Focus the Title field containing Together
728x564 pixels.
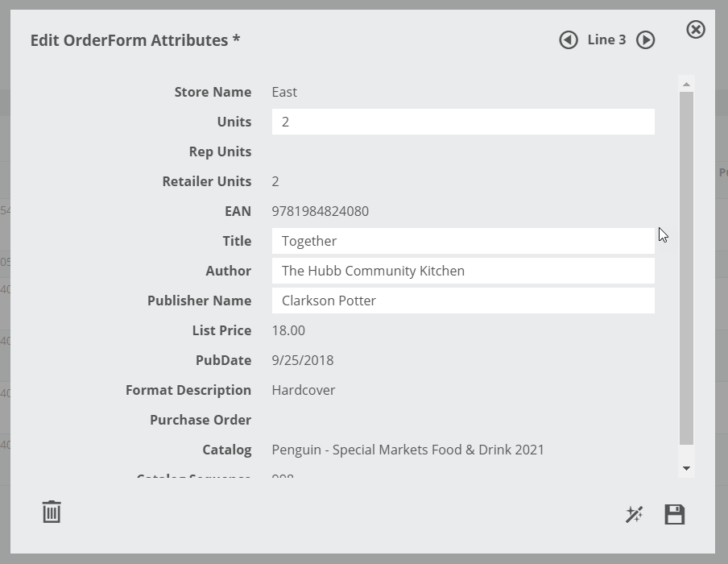pyautogui.click(x=463, y=241)
